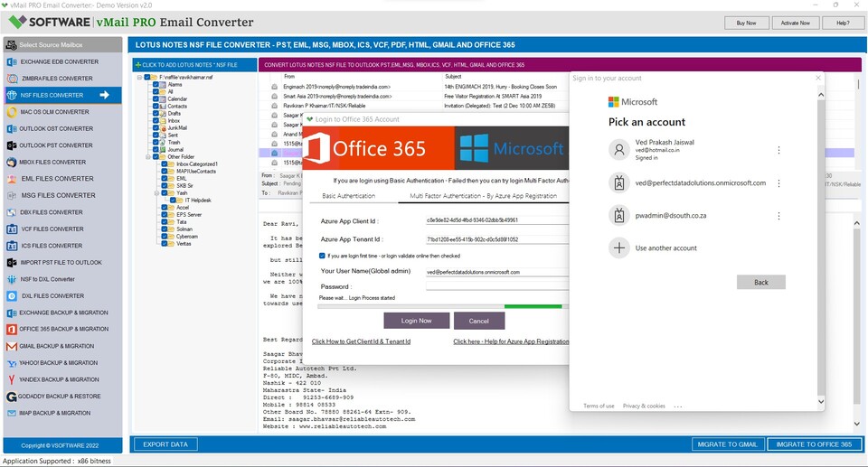The height and width of the screenshot is (467, 868).
Task: Select the Outlook OST Converter icon
Action: pos(12,129)
